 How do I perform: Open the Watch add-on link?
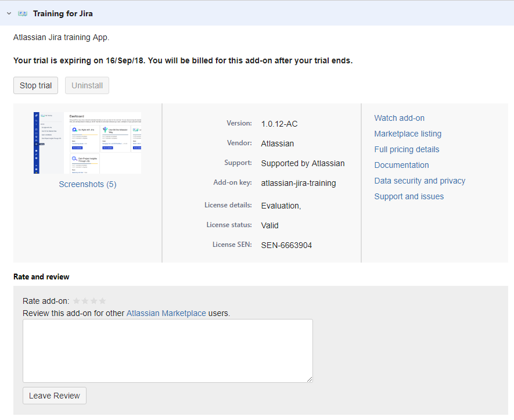(399, 118)
